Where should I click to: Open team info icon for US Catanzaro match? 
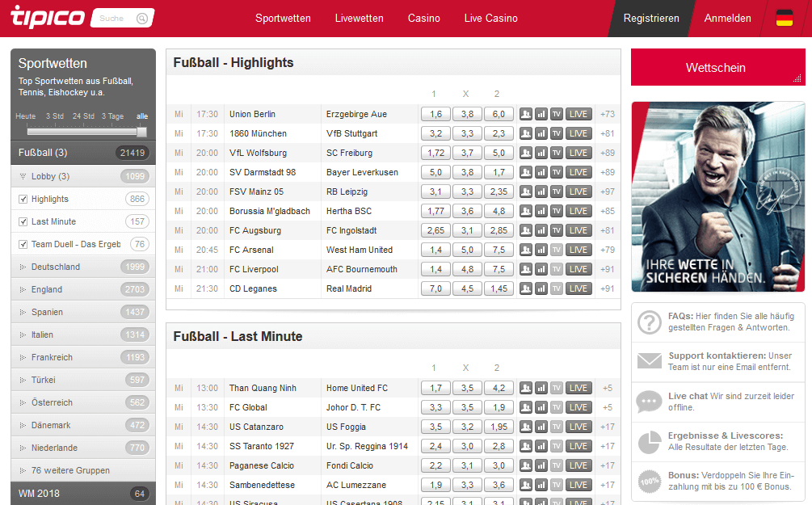click(526, 427)
